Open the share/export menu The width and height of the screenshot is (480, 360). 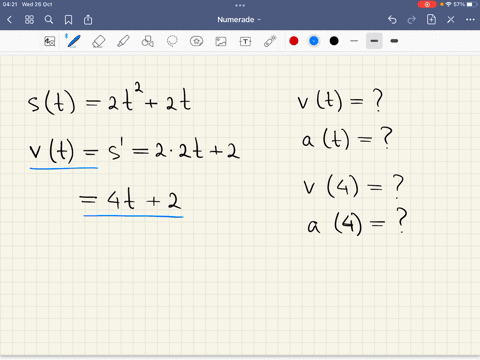(88, 20)
